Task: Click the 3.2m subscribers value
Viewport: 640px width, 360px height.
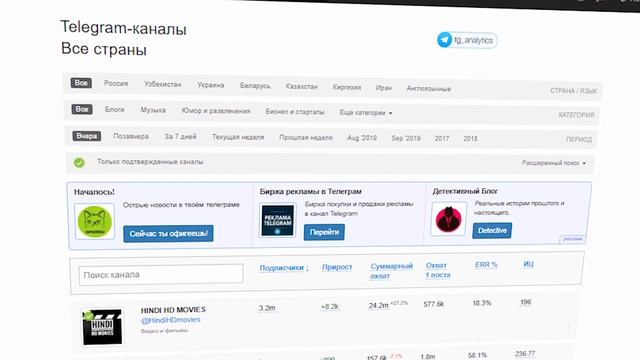Action: pos(267,308)
